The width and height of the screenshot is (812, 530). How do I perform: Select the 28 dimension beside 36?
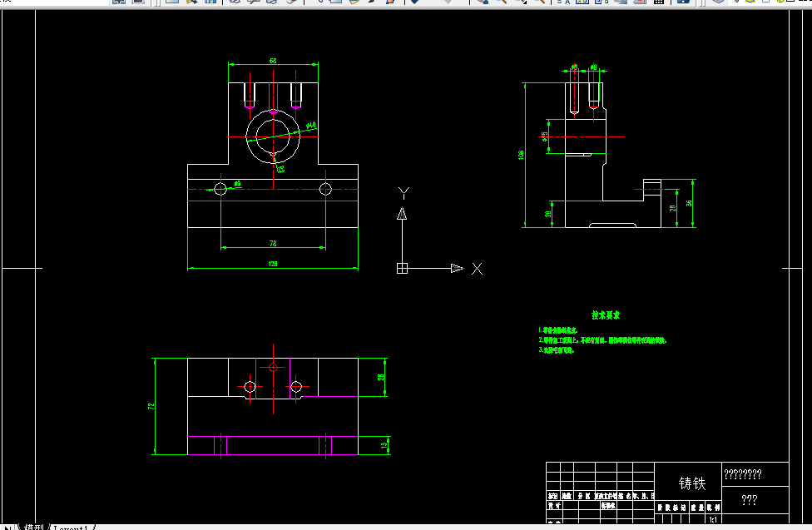tap(672, 208)
